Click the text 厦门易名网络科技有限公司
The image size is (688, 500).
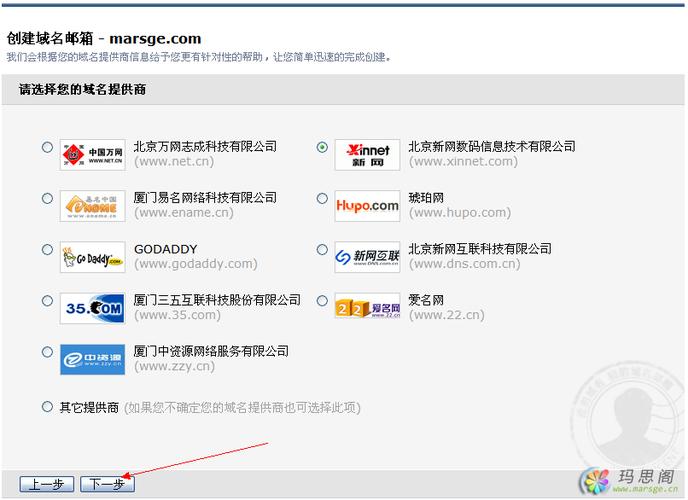click(x=205, y=198)
